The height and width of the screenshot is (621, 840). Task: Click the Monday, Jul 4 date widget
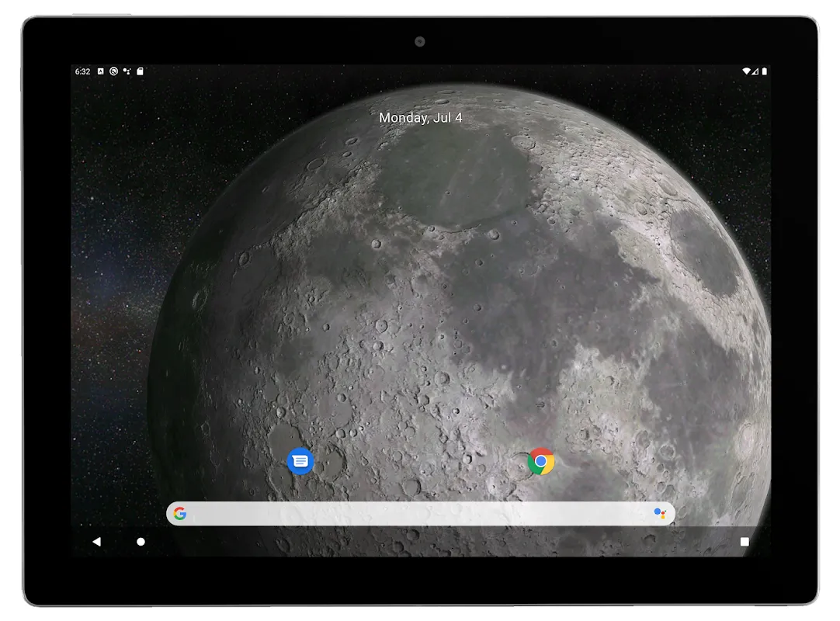pyautogui.click(x=420, y=118)
